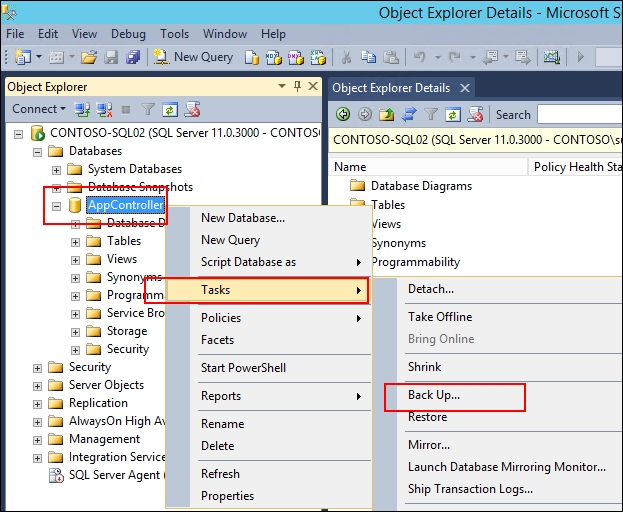Click the Open File toolbar icon

(x=89, y=57)
